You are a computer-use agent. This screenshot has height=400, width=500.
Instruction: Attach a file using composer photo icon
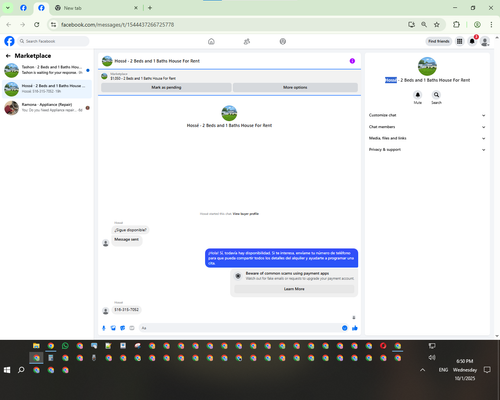click(x=113, y=328)
